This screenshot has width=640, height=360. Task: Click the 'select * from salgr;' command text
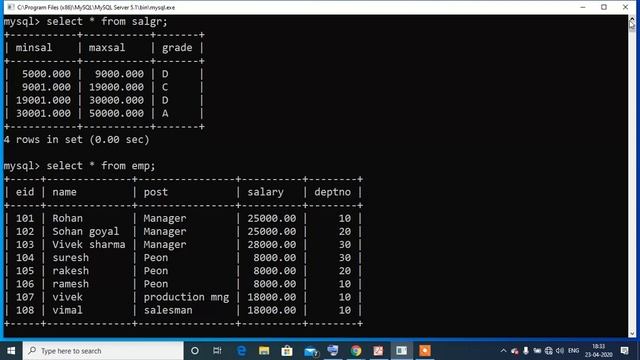[107, 22]
